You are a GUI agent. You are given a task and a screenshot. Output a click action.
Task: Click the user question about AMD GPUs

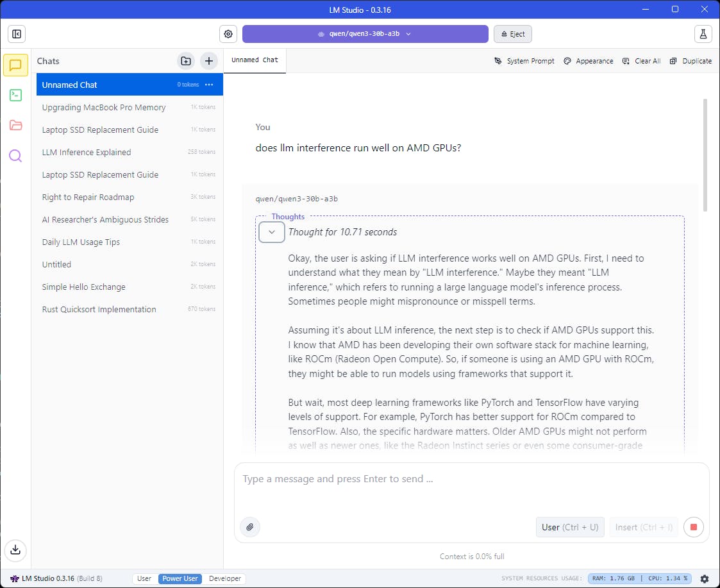coord(358,148)
